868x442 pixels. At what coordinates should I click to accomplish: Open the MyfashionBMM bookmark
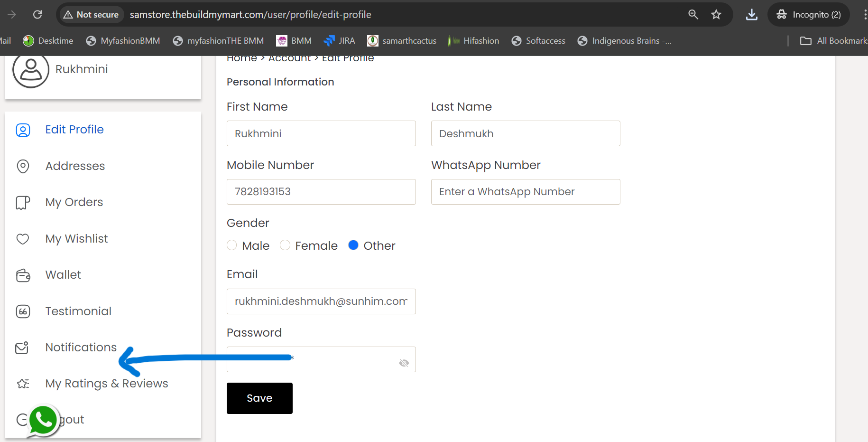(123, 41)
